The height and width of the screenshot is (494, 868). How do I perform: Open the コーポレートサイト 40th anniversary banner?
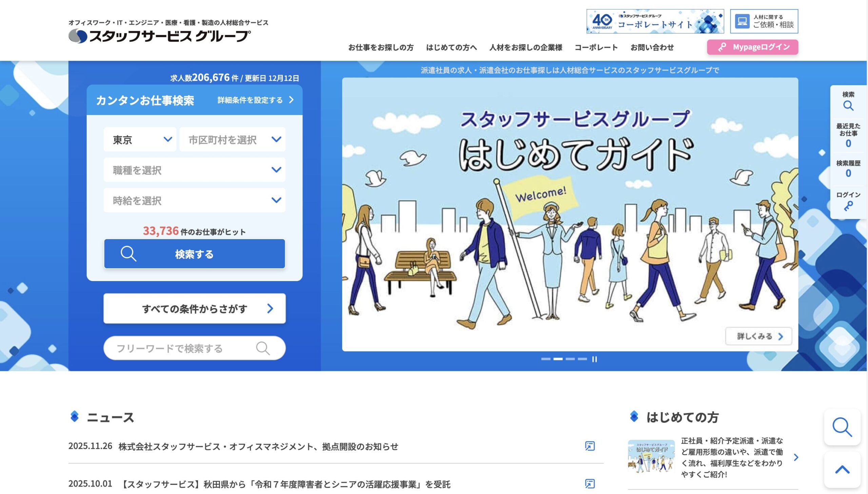coord(655,22)
